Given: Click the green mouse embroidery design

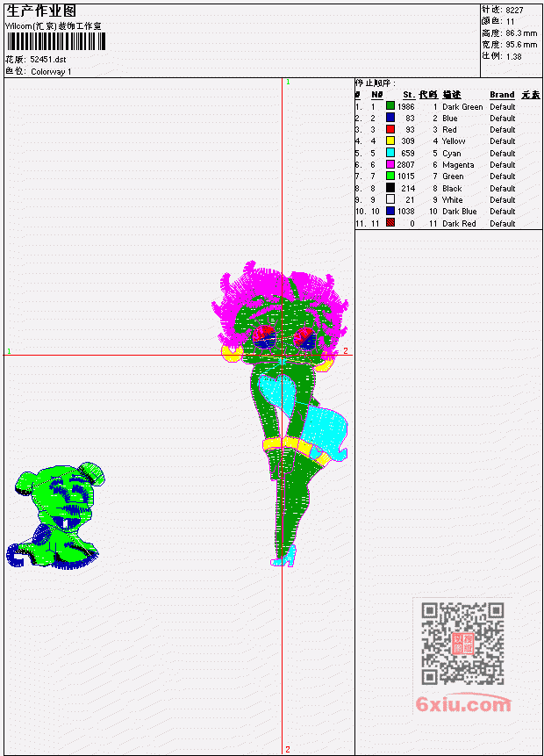Looking at the screenshot, I should (x=55, y=516).
